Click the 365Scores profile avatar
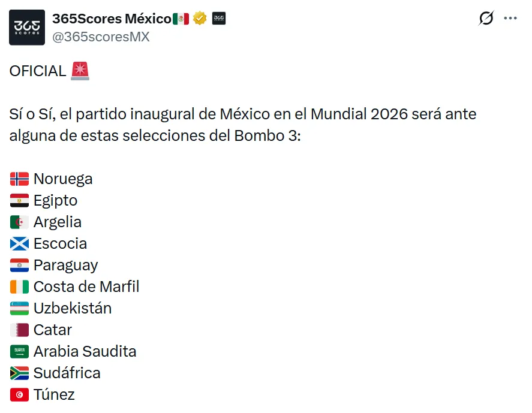 coord(27,28)
